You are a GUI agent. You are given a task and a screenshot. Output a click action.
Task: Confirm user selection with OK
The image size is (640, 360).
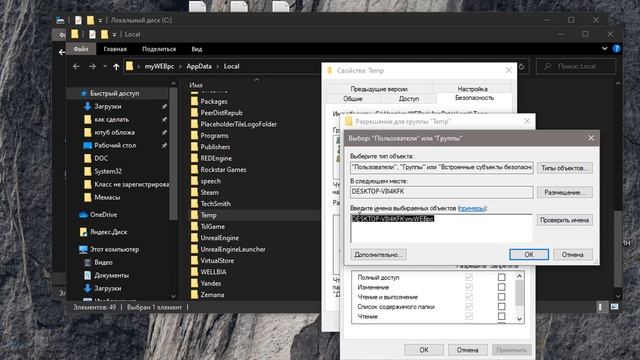click(x=529, y=255)
